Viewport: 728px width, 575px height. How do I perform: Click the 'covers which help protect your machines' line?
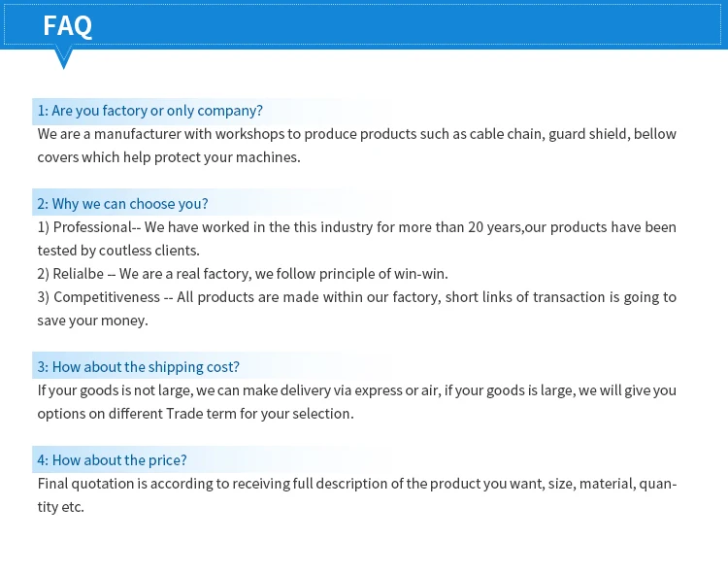[169, 157]
